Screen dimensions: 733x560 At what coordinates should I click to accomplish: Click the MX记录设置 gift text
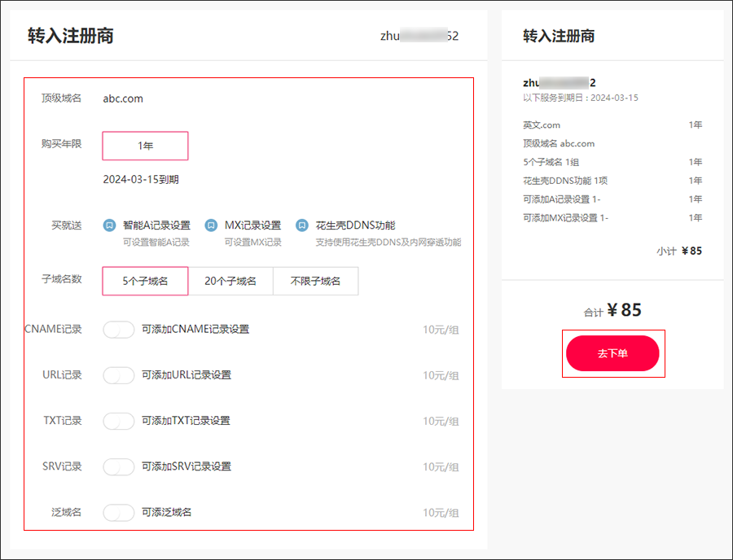click(x=253, y=225)
